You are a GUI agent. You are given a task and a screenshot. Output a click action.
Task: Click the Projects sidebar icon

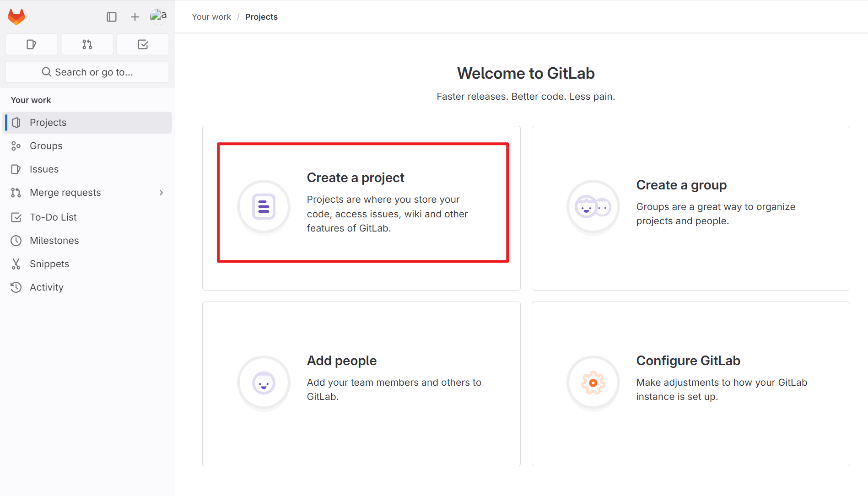click(x=16, y=123)
